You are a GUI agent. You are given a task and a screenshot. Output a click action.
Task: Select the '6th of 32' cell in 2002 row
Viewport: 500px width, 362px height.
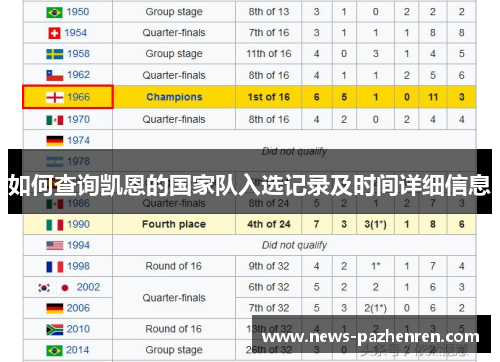pyautogui.click(x=269, y=287)
